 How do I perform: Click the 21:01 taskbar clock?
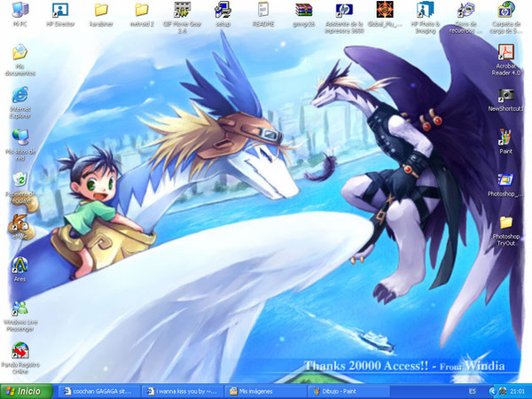click(518, 391)
